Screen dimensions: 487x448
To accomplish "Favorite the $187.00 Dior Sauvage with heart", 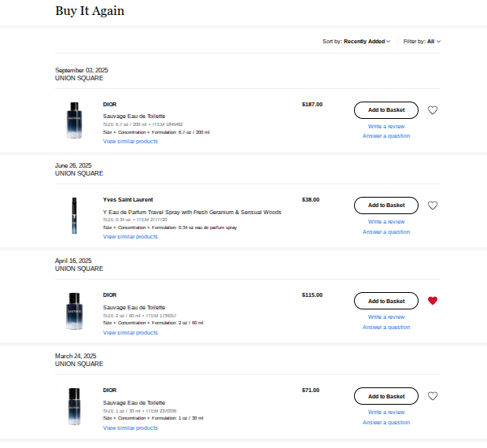I will (433, 110).
